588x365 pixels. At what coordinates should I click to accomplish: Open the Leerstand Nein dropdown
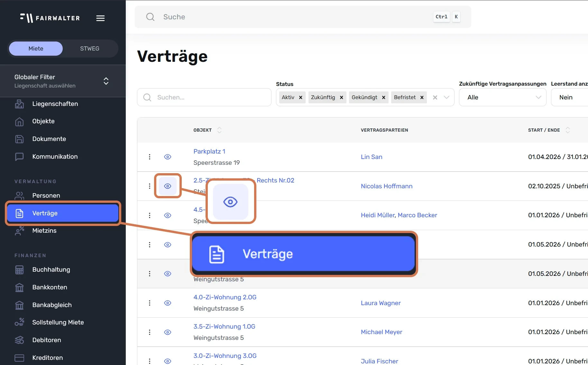(569, 97)
